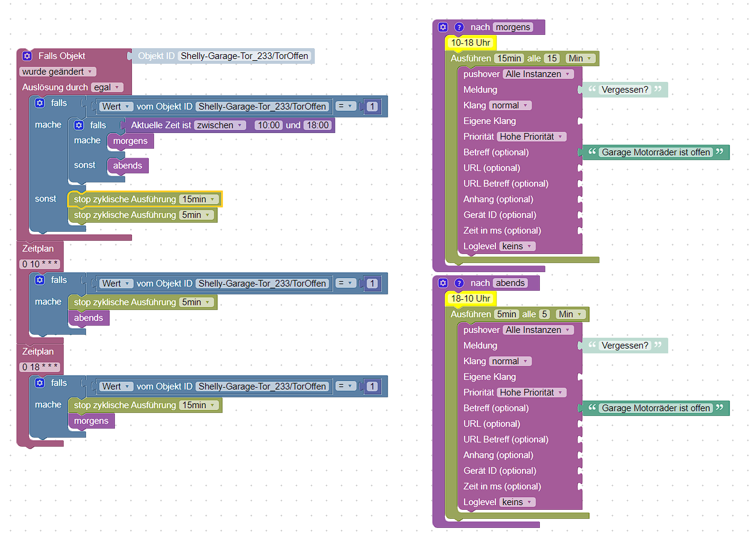Select 'abends' call block in Zeitplan '0 10 * * *'
Image resolution: width=756 pixels, height=543 pixels.
click(88, 318)
